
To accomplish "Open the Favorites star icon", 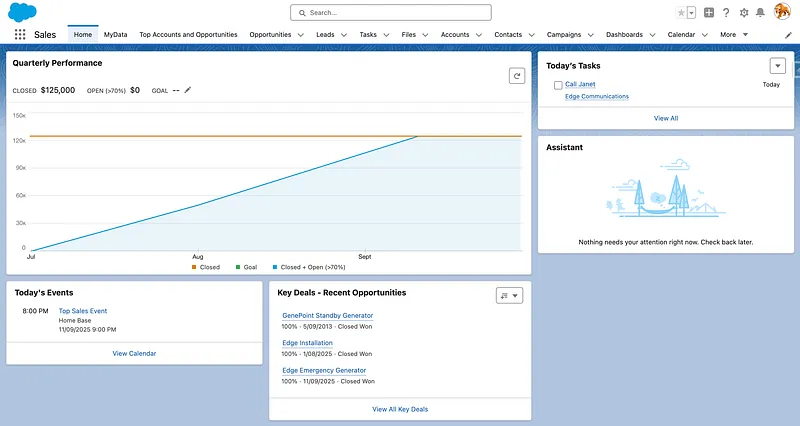I will pos(681,13).
